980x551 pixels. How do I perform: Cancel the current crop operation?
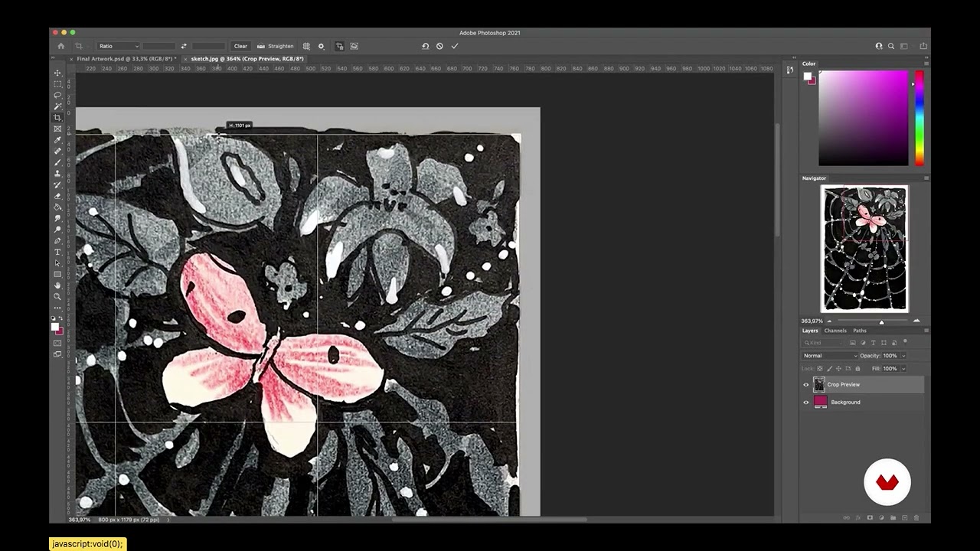click(x=439, y=46)
